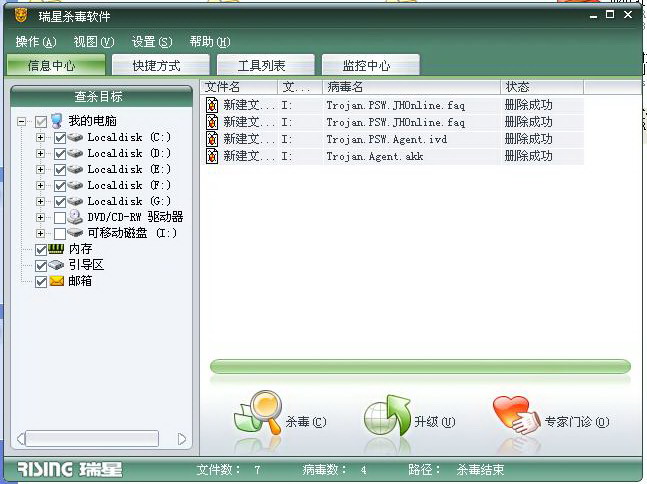Click the 杀毒(C) scan label
Image resolution: width=647 pixels, height=484 pixels.
click(306, 422)
